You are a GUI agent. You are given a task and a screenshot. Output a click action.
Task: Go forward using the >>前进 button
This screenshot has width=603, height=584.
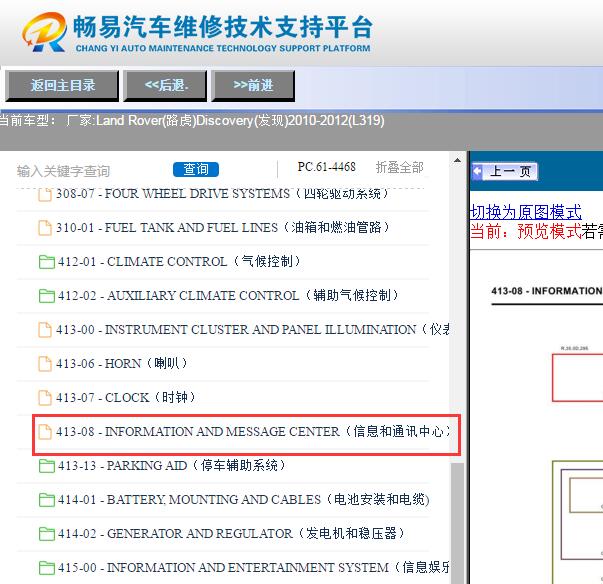(x=253, y=86)
